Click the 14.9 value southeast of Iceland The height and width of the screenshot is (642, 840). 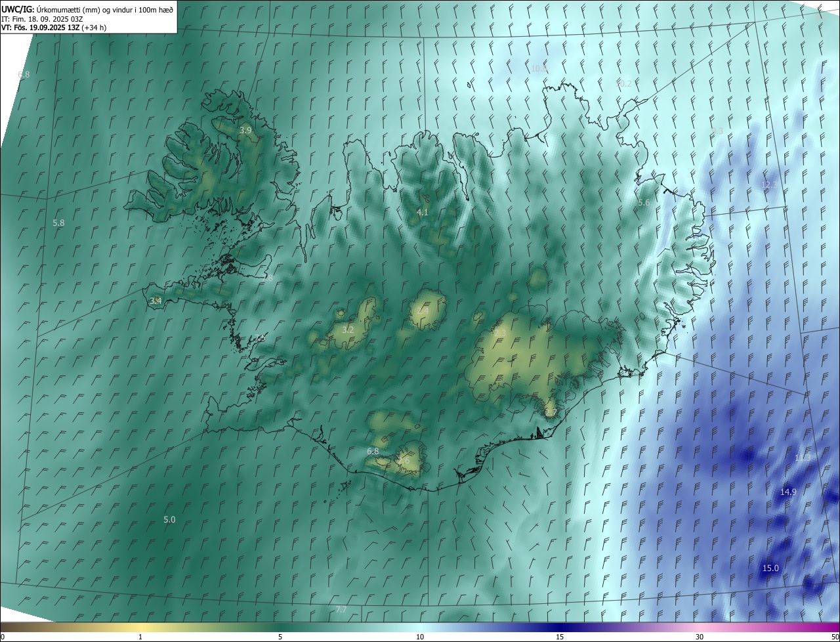pos(788,492)
